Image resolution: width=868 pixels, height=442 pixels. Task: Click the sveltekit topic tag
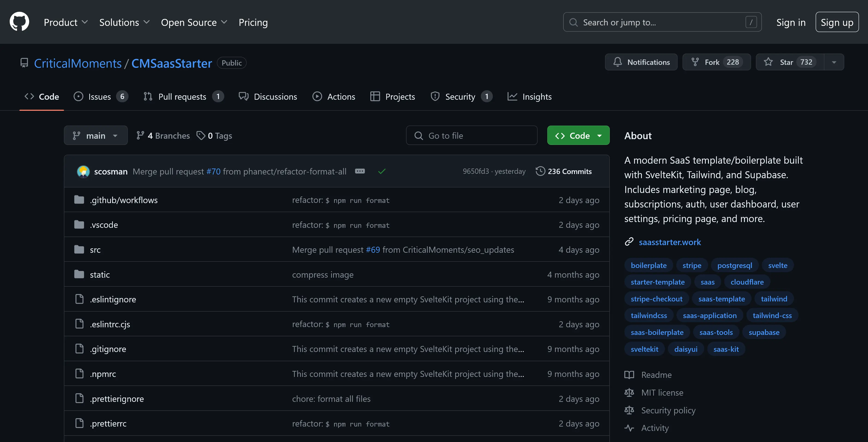[644, 349]
